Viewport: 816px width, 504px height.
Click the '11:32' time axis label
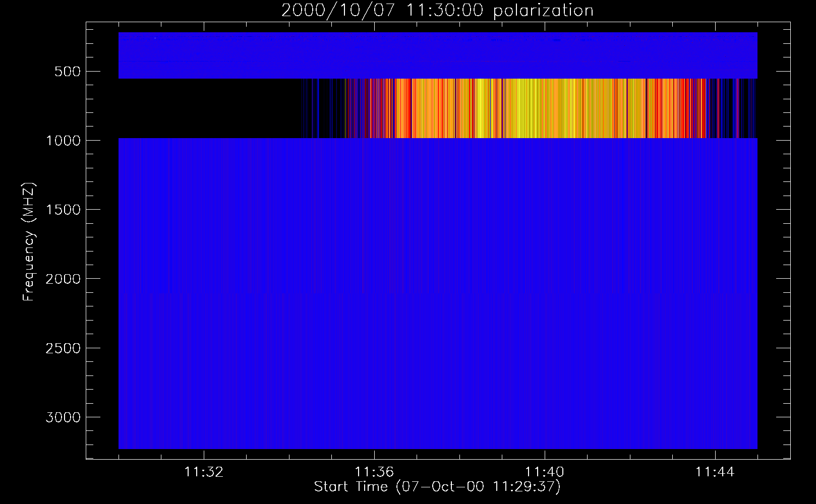[x=204, y=472]
